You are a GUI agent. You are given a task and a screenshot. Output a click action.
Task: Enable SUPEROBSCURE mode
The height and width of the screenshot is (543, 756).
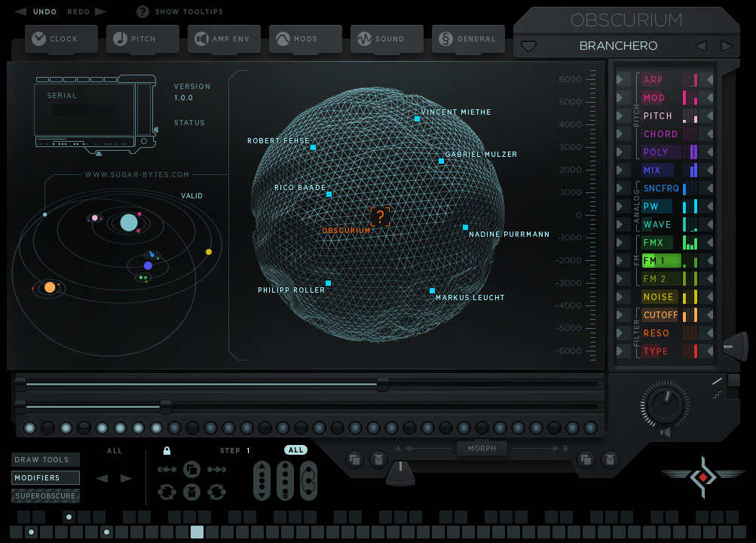point(45,495)
